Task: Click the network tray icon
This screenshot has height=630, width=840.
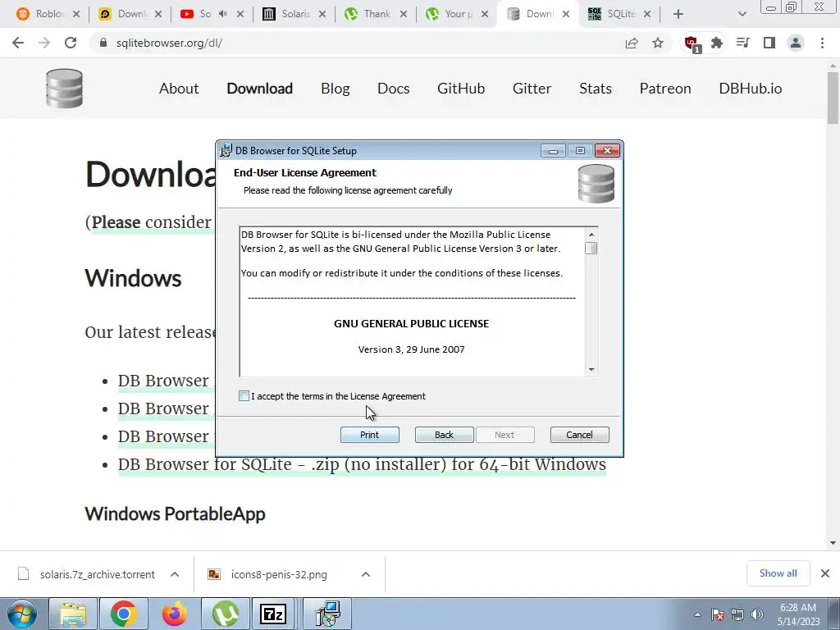Action: pos(737,614)
